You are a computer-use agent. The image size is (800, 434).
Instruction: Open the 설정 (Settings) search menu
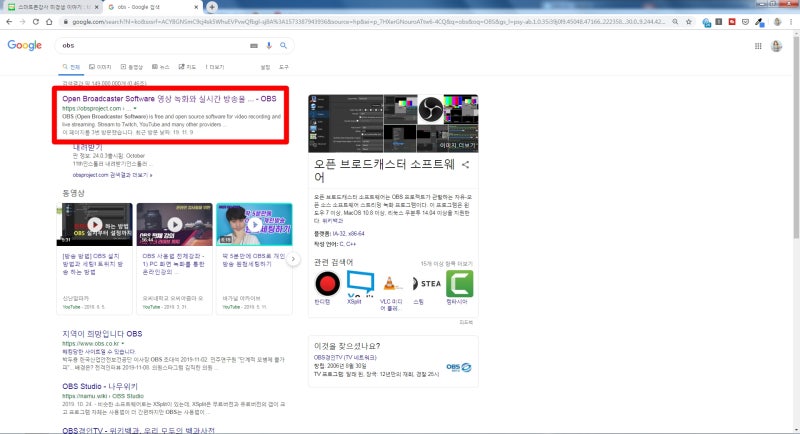point(265,67)
